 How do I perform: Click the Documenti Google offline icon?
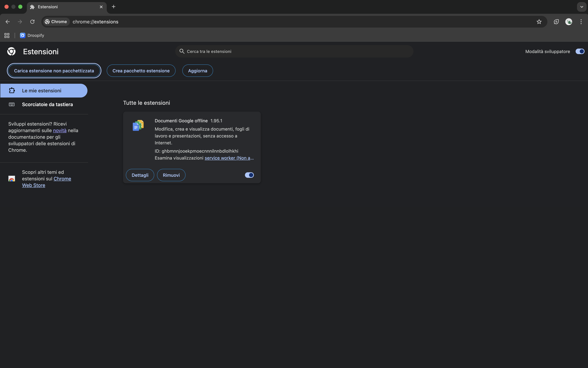point(138,125)
